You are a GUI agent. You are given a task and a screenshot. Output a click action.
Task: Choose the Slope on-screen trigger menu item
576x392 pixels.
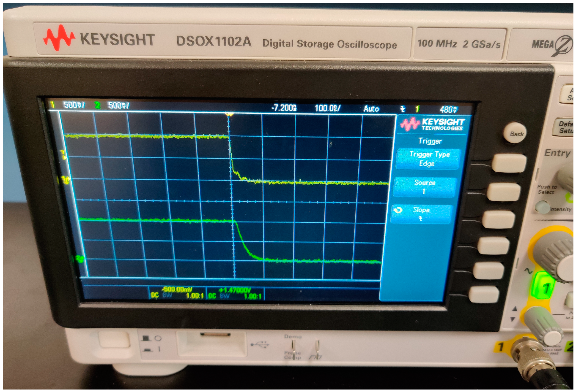coord(421,214)
